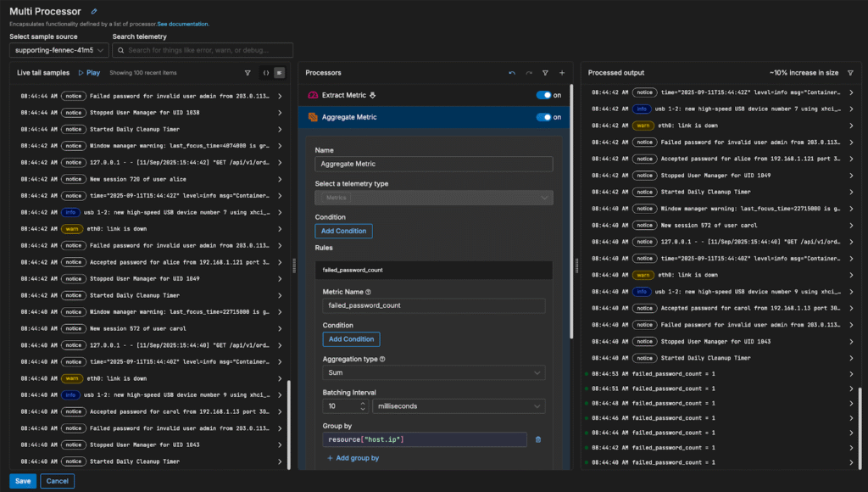868x492 pixels.
Task: Open the sample source dropdown supporting-fennec
Action: (59, 50)
